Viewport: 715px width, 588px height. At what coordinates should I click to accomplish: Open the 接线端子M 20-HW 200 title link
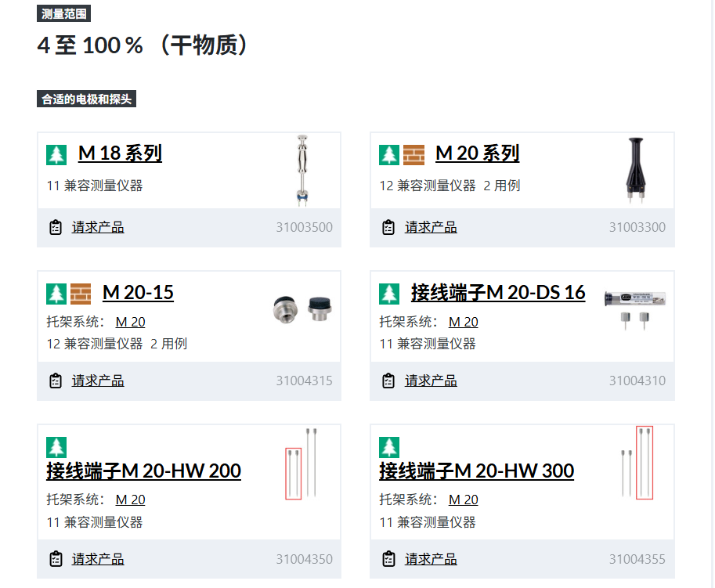143,471
